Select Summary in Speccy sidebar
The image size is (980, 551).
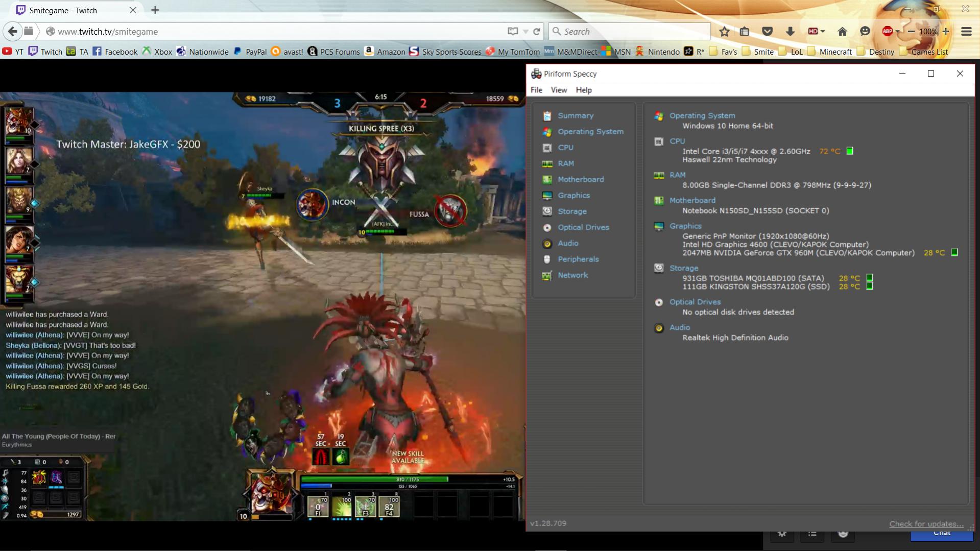(575, 116)
